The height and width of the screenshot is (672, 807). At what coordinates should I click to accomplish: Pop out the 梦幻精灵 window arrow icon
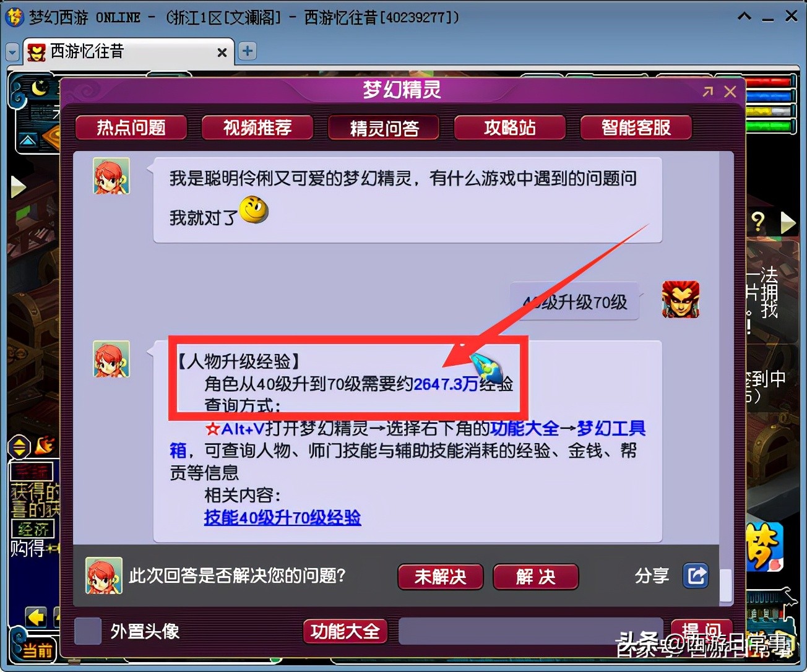pos(708,92)
